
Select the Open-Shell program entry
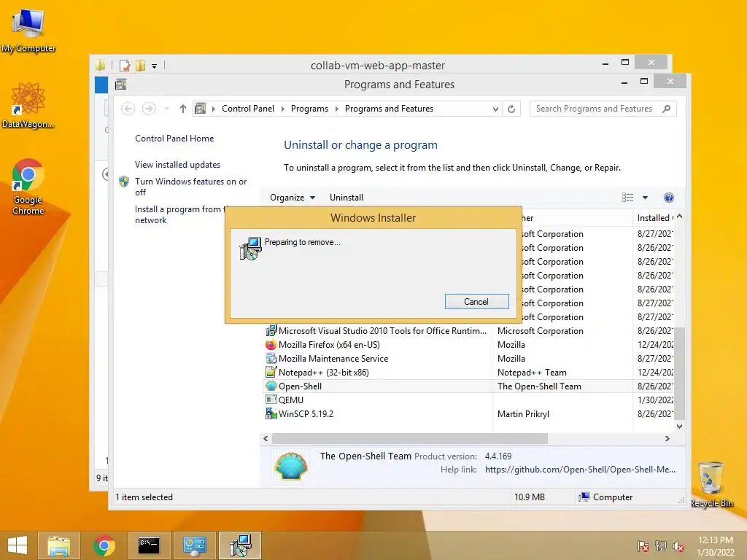pos(469,386)
